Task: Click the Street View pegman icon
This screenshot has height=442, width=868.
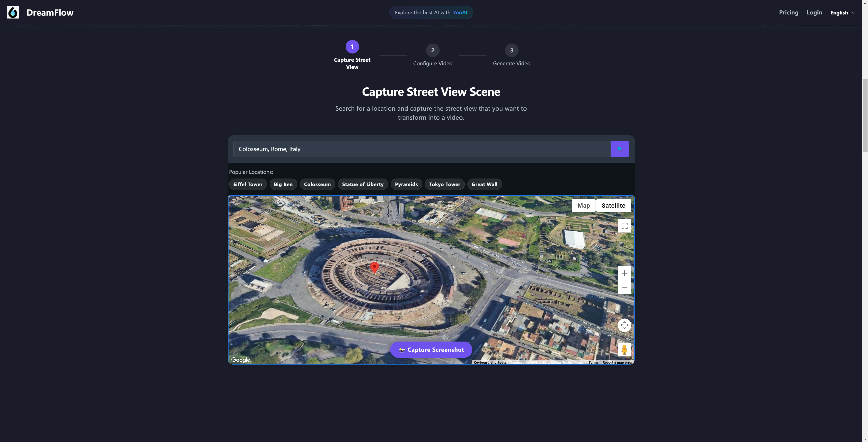Action: (624, 349)
